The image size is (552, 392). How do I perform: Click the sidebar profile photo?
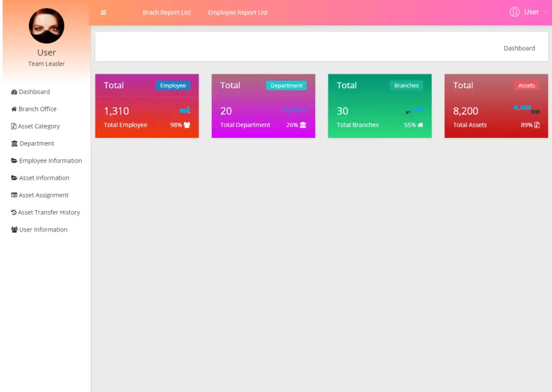pos(46,26)
